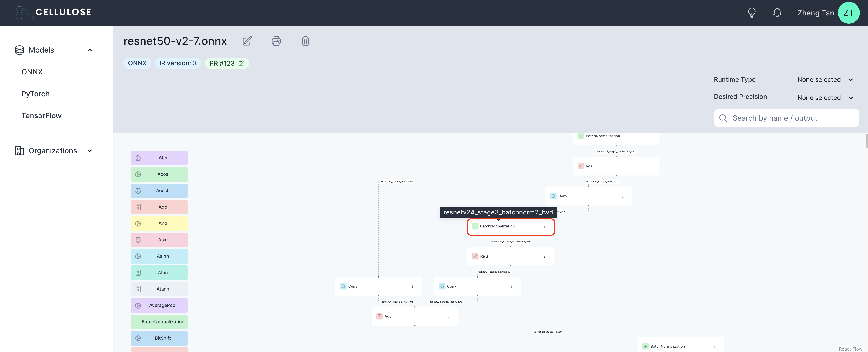Open three-dot menu on Add node
The height and width of the screenshot is (352, 868).
pos(449,316)
